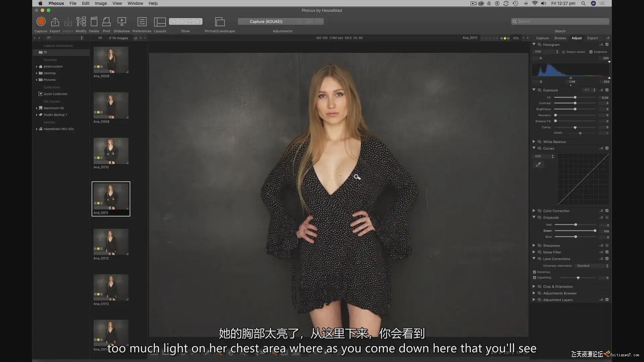Switch to the Export tab
644x362 pixels.
pyautogui.click(x=592, y=38)
